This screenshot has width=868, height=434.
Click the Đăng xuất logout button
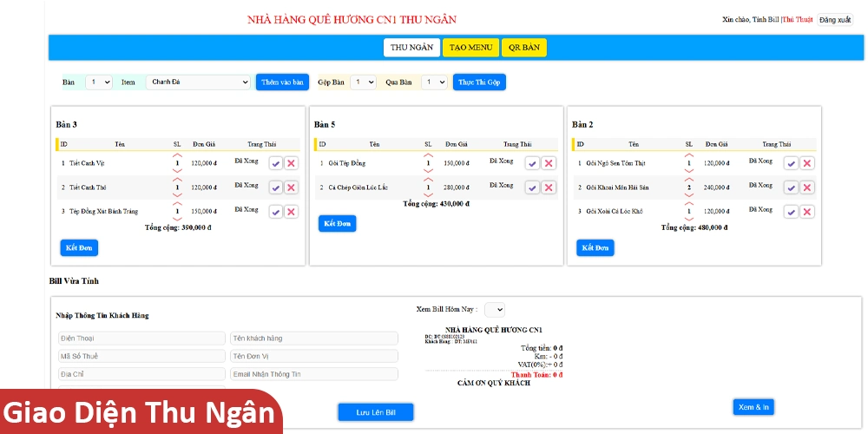coord(835,20)
